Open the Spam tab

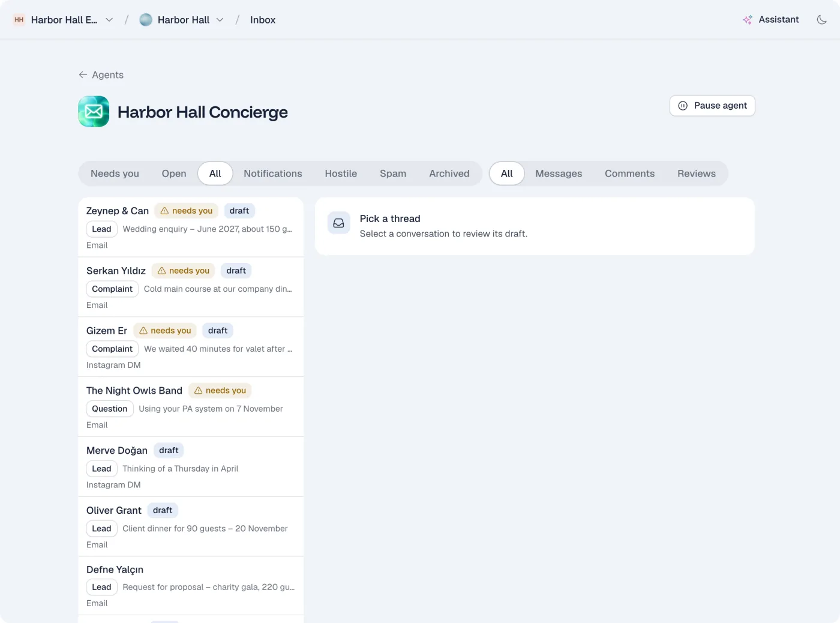(393, 173)
